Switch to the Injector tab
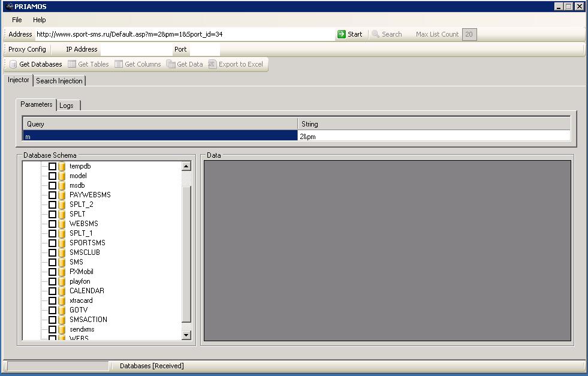The image size is (588, 376). click(x=19, y=80)
